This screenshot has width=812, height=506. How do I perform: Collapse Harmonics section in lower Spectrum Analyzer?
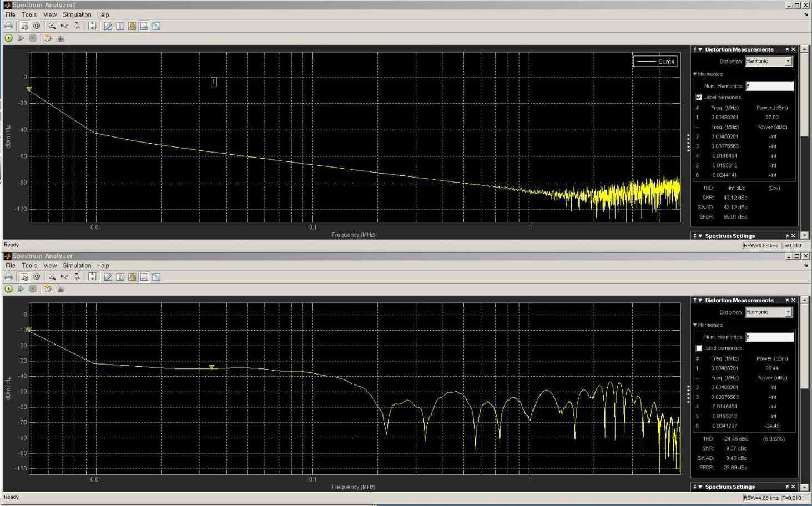click(695, 325)
